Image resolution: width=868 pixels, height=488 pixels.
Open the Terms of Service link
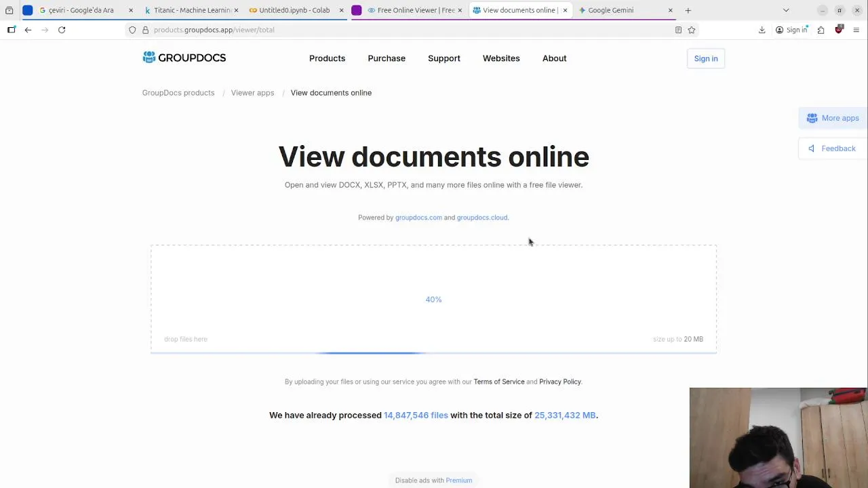coord(499,382)
